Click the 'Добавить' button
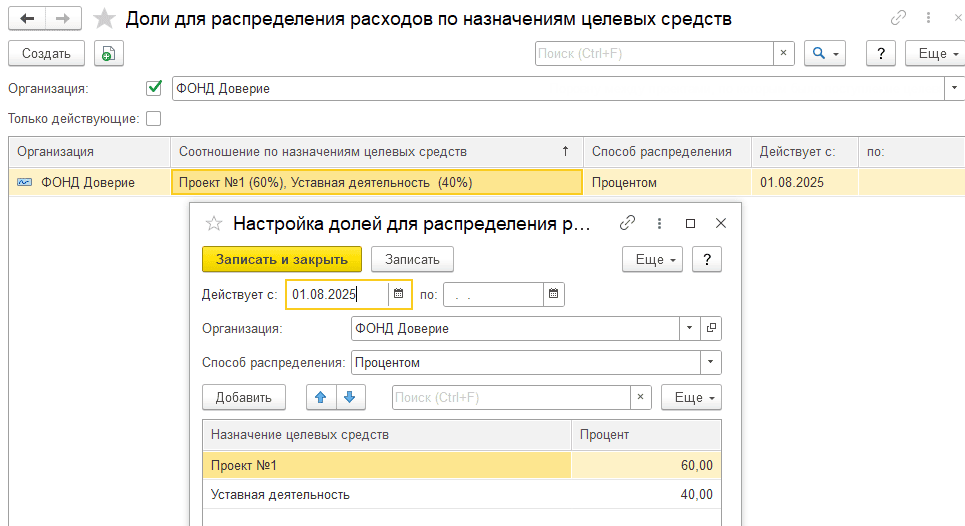This screenshot has width=965, height=526. point(244,397)
